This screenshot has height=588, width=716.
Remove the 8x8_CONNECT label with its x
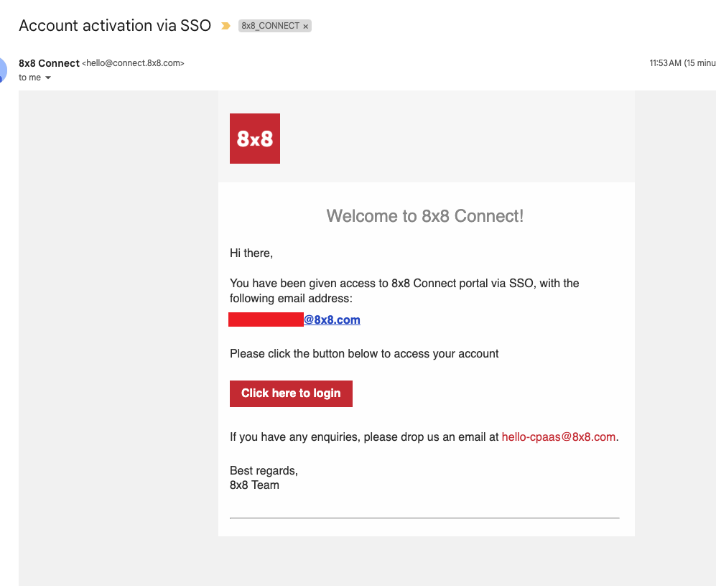(305, 27)
